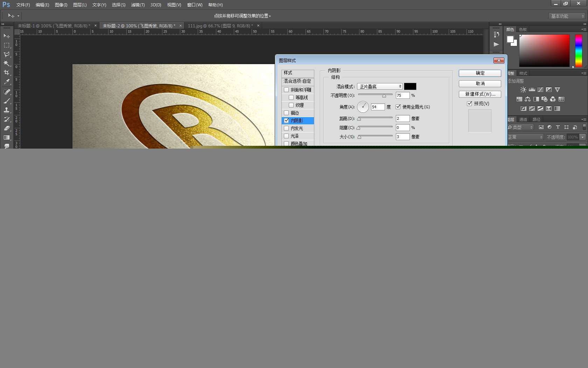The height and width of the screenshot is (368, 588).
Task: Switch to 色板 swatches tab
Action: 523,29
